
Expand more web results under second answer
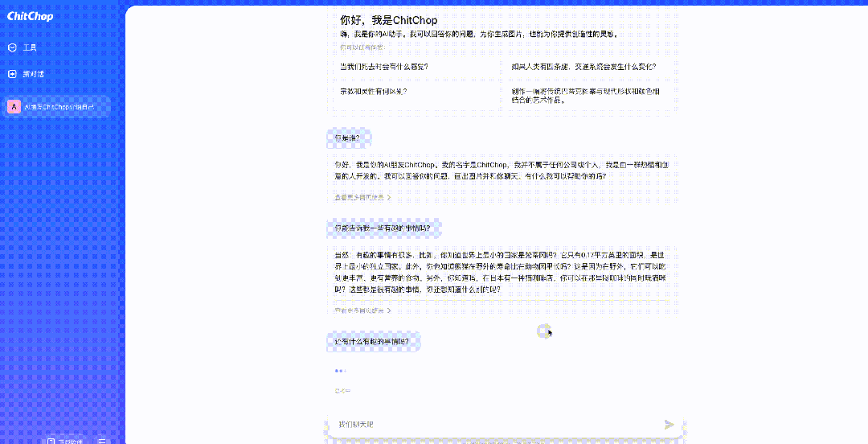click(x=362, y=310)
